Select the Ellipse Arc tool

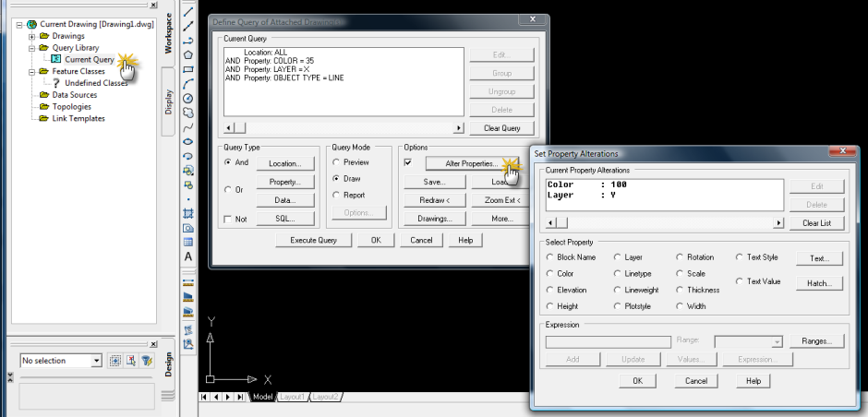click(x=188, y=156)
